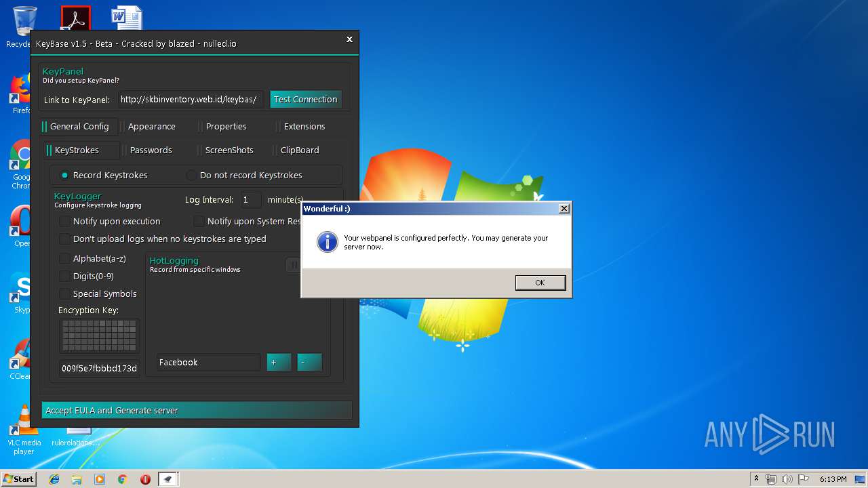Image resolution: width=868 pixels, height=488 pixels.
Task: Select the KeyBase taskbar button
Action: click(x=167, y=479)
